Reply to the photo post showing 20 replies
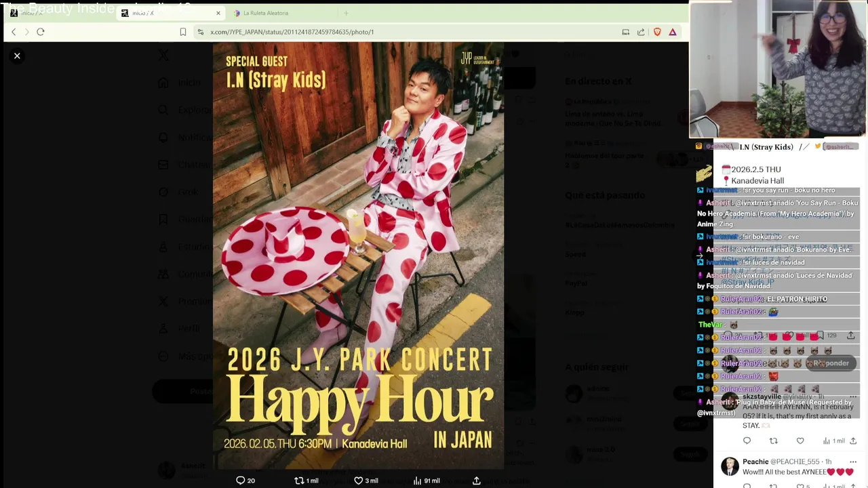The width and height of the screenshot is (868, 488). (x=245, y=481)
